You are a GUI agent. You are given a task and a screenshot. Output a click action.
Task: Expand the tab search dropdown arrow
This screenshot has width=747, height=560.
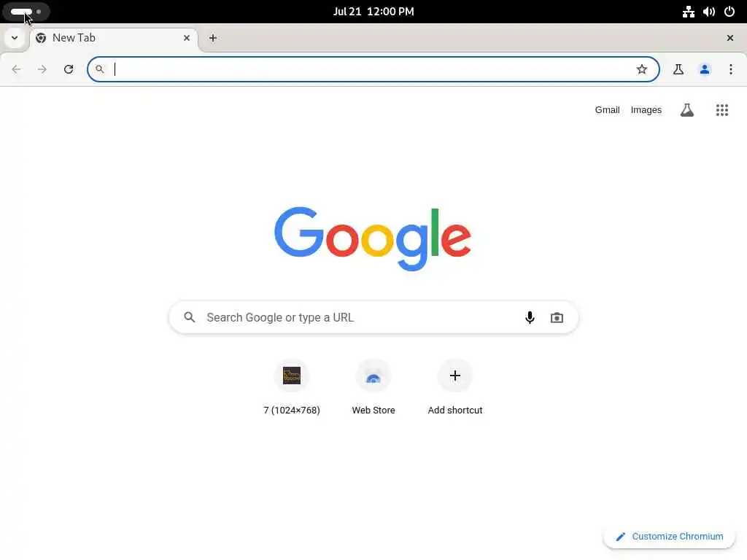click(15, 38)
